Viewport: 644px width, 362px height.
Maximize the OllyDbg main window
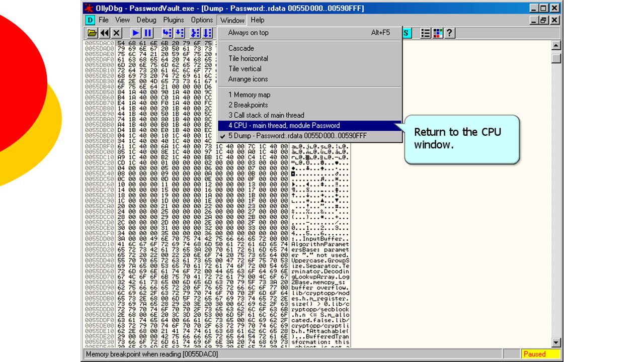543,8
